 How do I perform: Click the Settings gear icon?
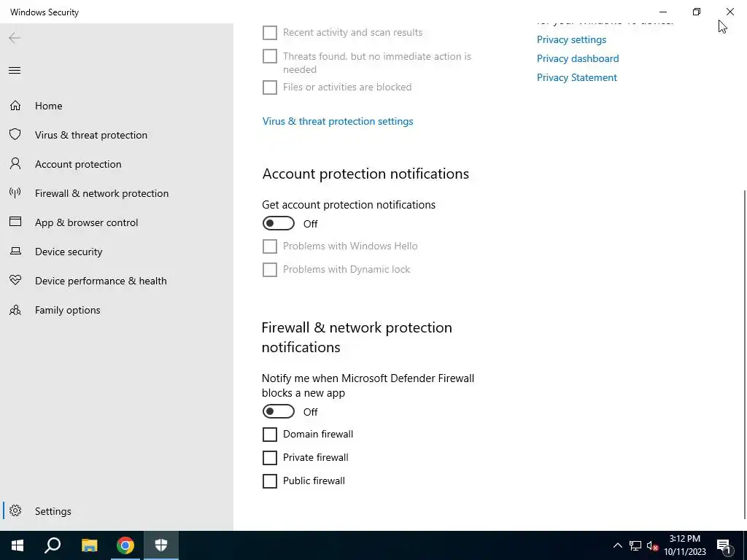tap(15, 510)
